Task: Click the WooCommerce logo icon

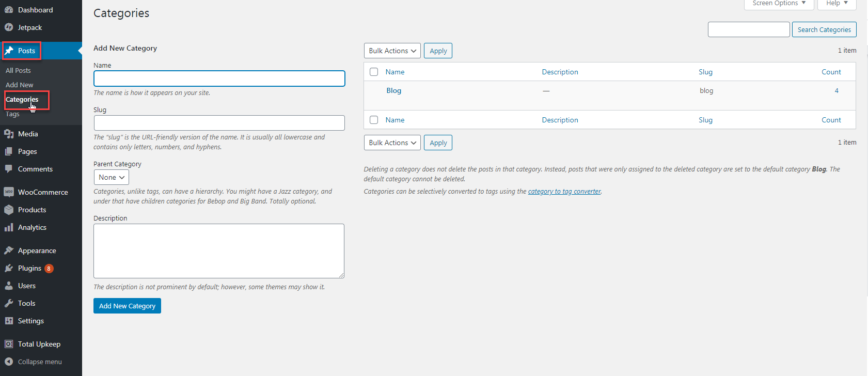Action: tap(9, 192)
